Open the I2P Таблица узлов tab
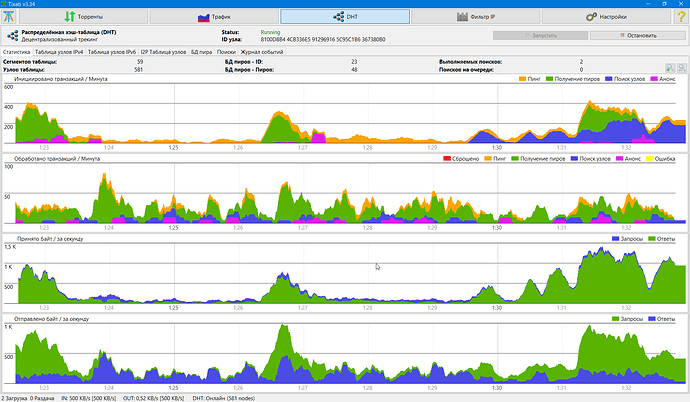Viewport: 690px width, 402px height. click(163, 52)
